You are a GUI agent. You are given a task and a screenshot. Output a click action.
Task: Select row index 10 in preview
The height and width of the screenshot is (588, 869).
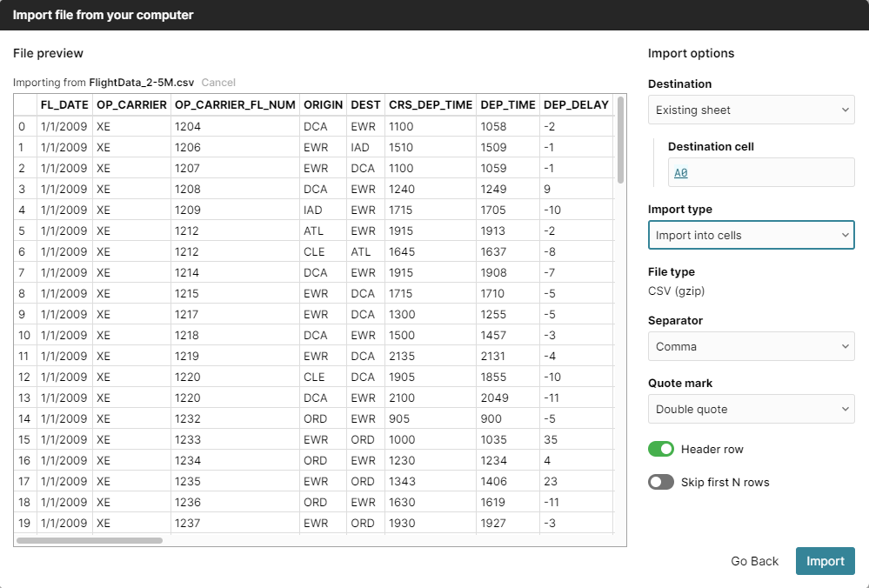click(24, 335)
